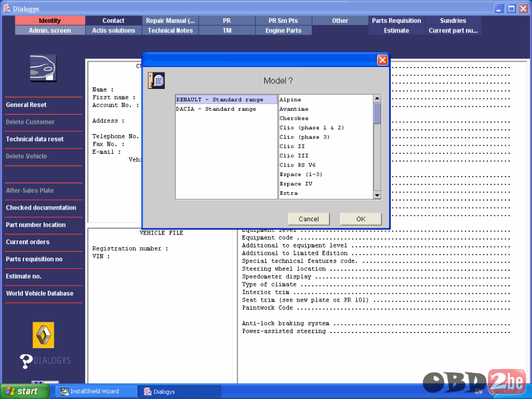Select the PR tab
The width and height of the screenshot is (532, 399).
pos(227,21)
